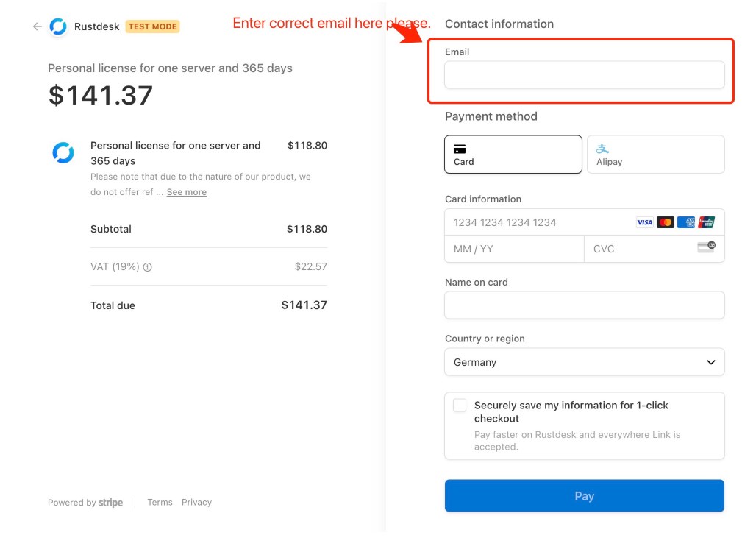The width and height of the screenshot is (756, 538).
Task: Click the Mastercard brand icon
Action: pos(666,222)
